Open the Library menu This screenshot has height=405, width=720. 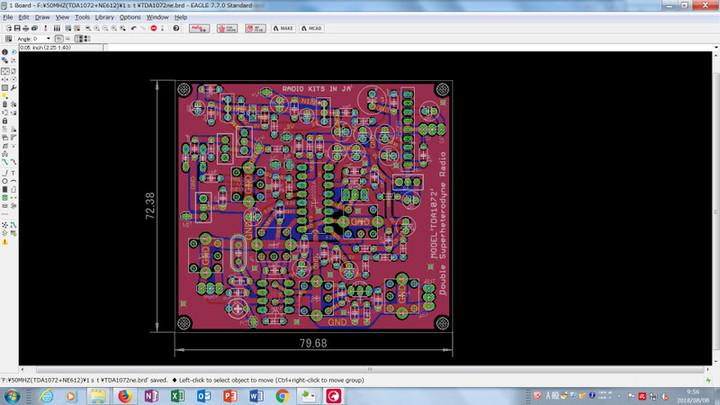coord(104,17)
